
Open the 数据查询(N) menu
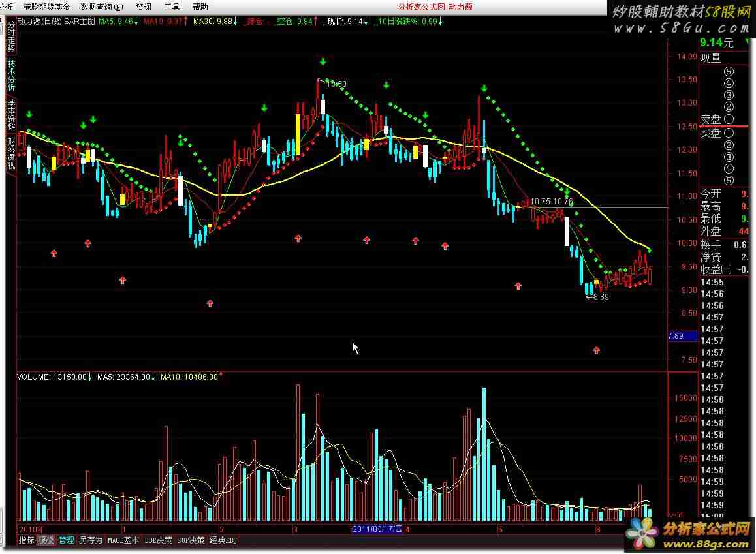[102, 7]
